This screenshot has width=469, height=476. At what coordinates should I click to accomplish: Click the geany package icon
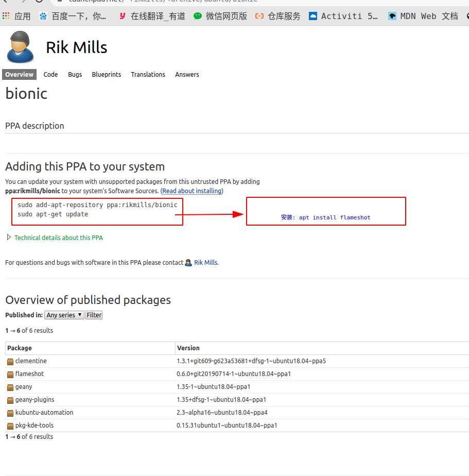(10, 387)
